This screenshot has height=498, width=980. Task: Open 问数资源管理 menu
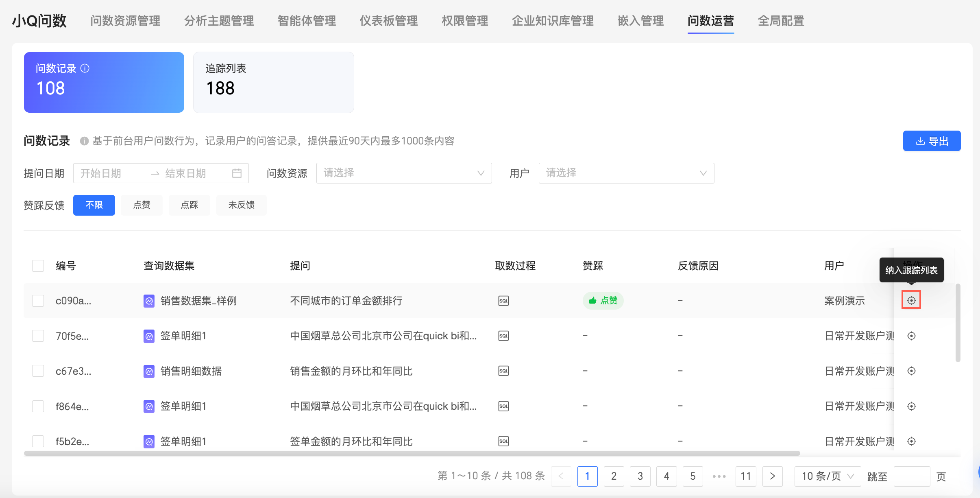coord(125,21)
